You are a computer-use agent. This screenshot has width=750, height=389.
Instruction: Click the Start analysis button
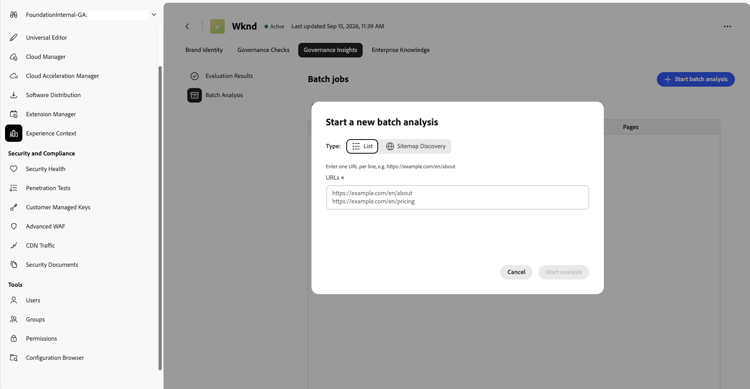[x=563, y=272]
